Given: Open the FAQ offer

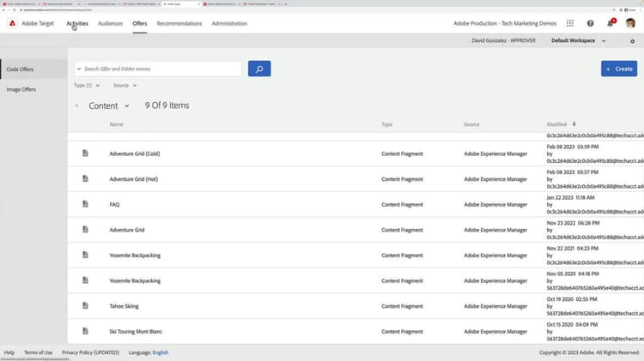Looking at the screenshot, I should point(114,205).
